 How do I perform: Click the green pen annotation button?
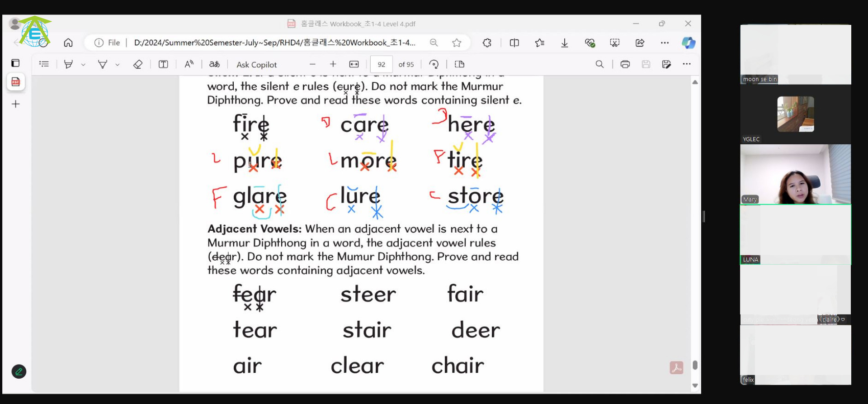(19, 371)
